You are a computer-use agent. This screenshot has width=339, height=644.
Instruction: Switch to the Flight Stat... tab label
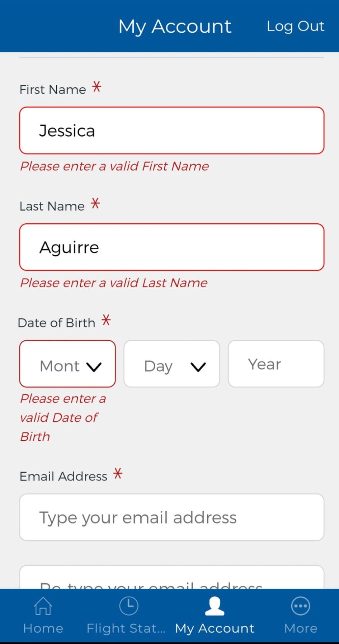tap(126, 628)
